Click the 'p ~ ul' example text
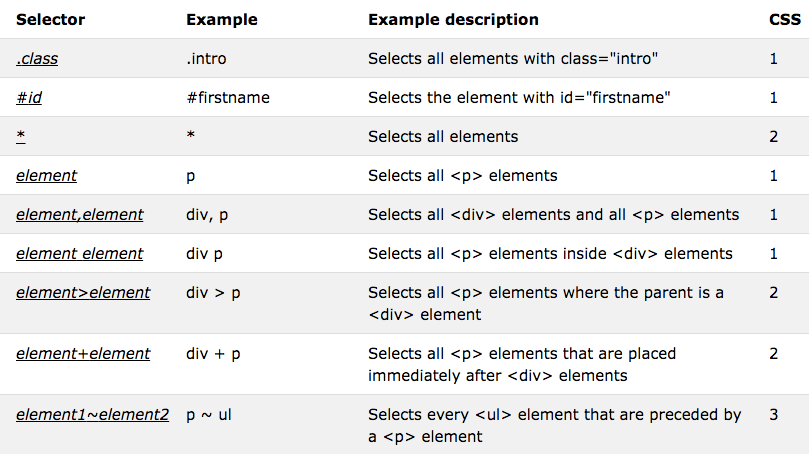The width and height of the screenshot is (809, 454). [x=209, y=415]
